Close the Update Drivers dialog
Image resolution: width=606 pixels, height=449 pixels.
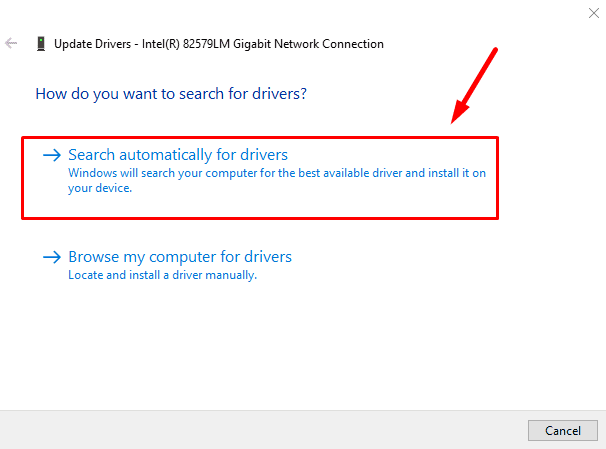click(x=594, y=13)
